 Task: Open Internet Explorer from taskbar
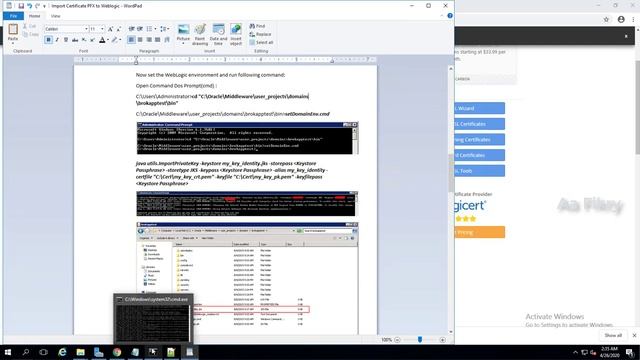(x=62, y=352)
